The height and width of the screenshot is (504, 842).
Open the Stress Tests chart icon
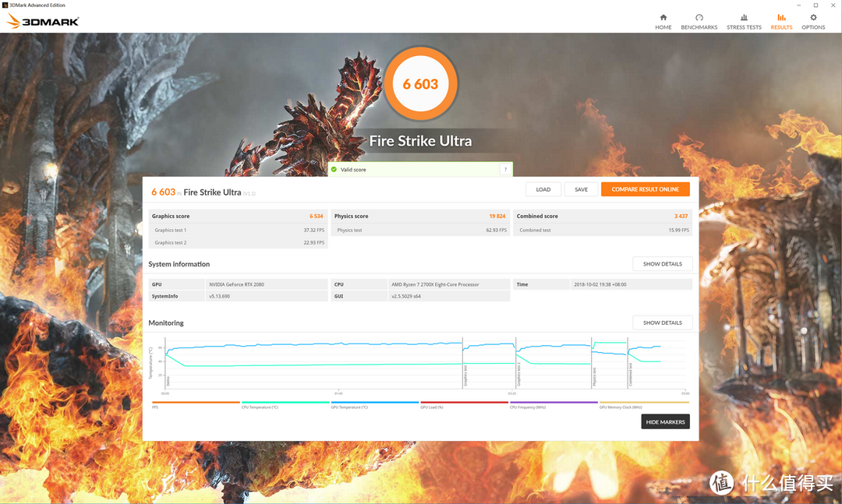[744, 18]
